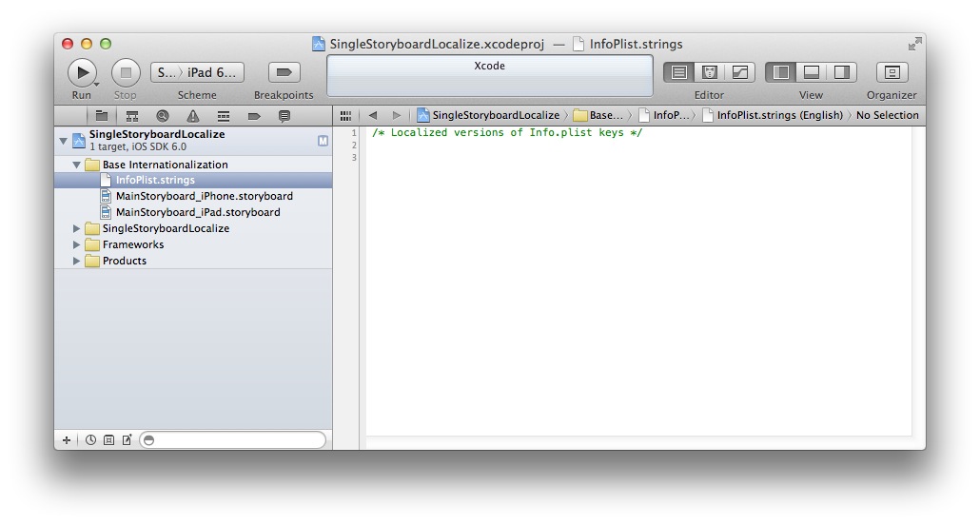Toggle the Breakpoints button
Screen dimensions: 980x525
point(284,72)
